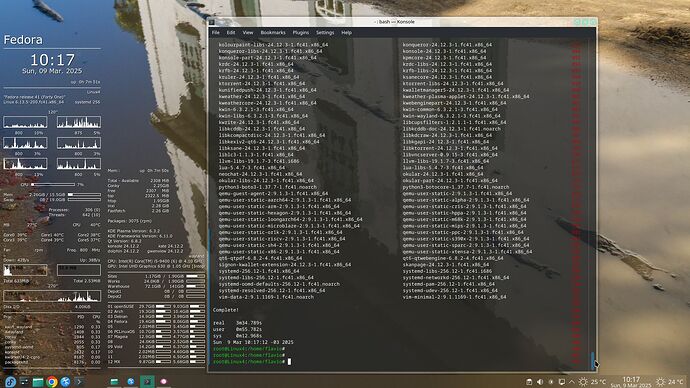Click the 'sys 0m12.968s' timing line
The image size is (690, 388).
(237, 336)
